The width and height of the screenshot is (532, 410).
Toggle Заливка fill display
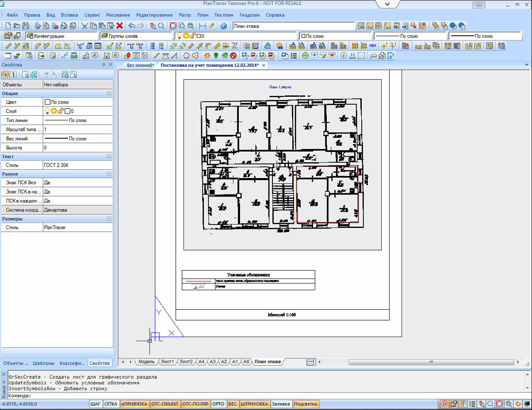pyautogui.click(x=281, y=404)
